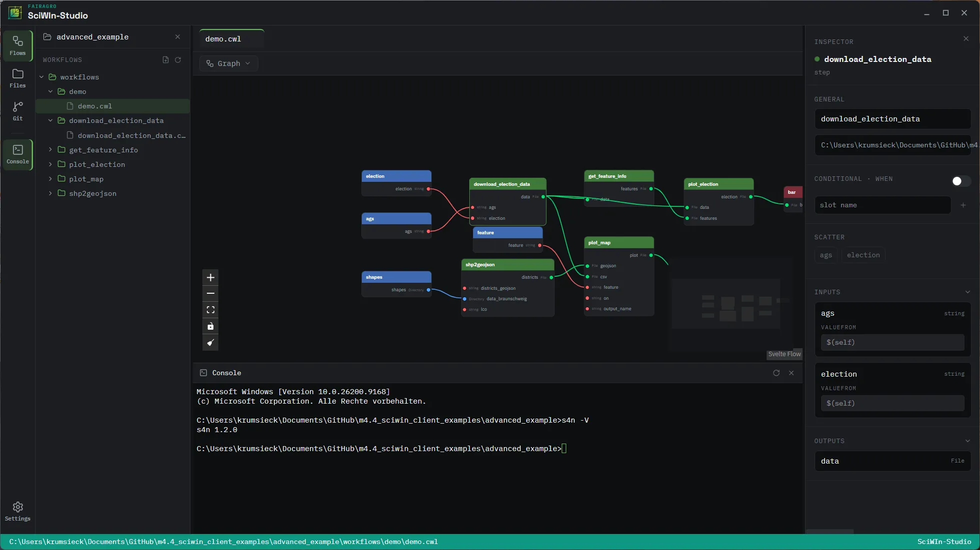Collapse the Inputs section

click(x=968, y=292)
